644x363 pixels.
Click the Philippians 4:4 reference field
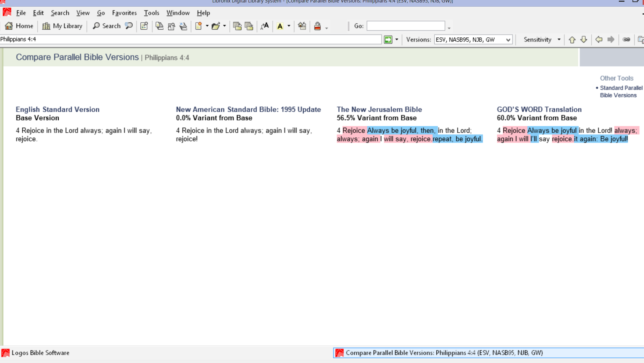(x=191, y=39)
